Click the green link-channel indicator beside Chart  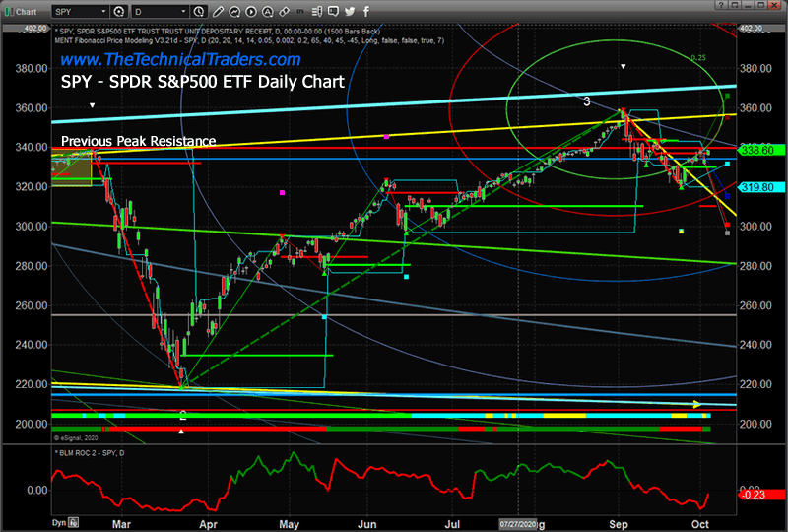(9, 11)
